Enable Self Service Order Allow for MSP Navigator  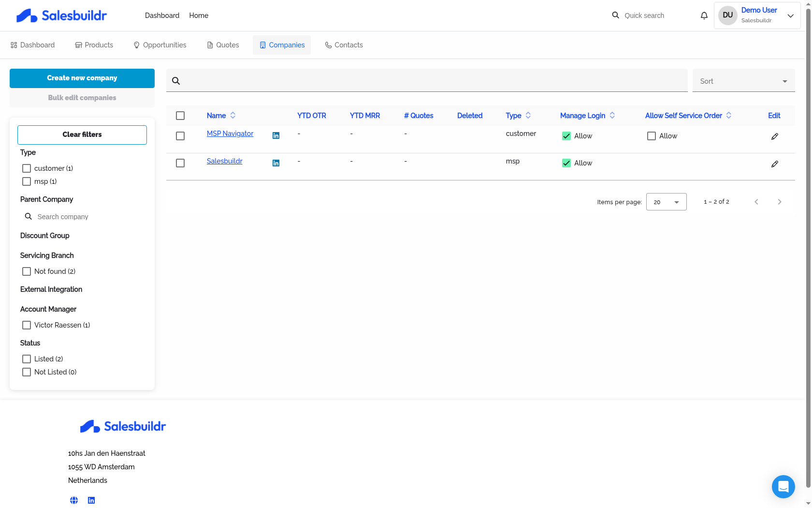coord(652,136)
